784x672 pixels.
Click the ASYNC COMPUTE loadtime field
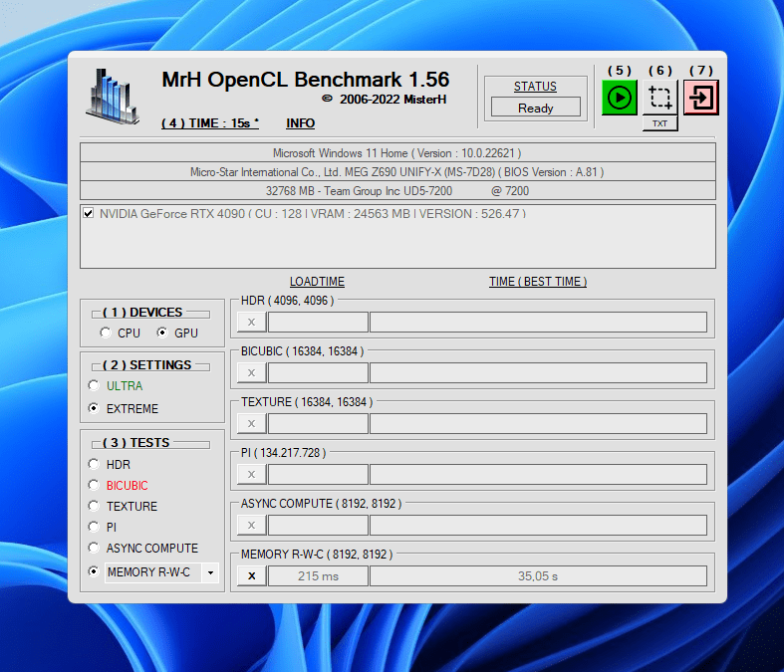(x=319, y=525)
